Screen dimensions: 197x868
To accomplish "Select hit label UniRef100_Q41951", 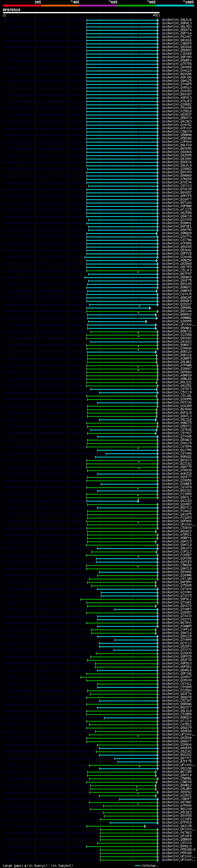I will pyautogui.click(x=177, y=386).
